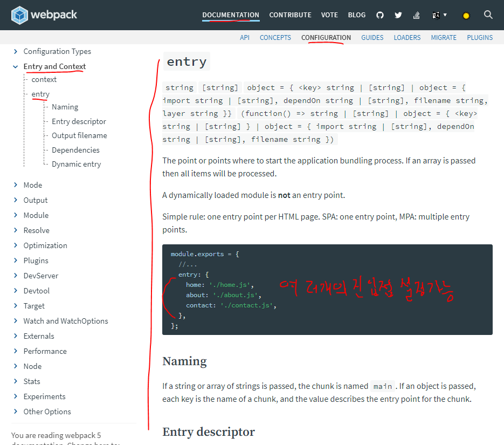Image resolution: width=504 pixels, height=445 pixels.
Task: Expand the Other Options chevron
Action: (16, 411)
